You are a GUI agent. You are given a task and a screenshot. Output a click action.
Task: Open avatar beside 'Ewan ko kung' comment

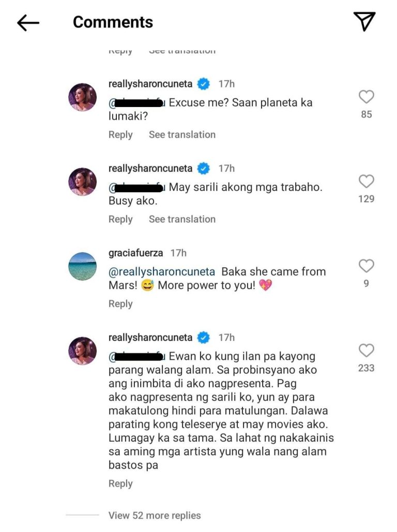[83, 351]
